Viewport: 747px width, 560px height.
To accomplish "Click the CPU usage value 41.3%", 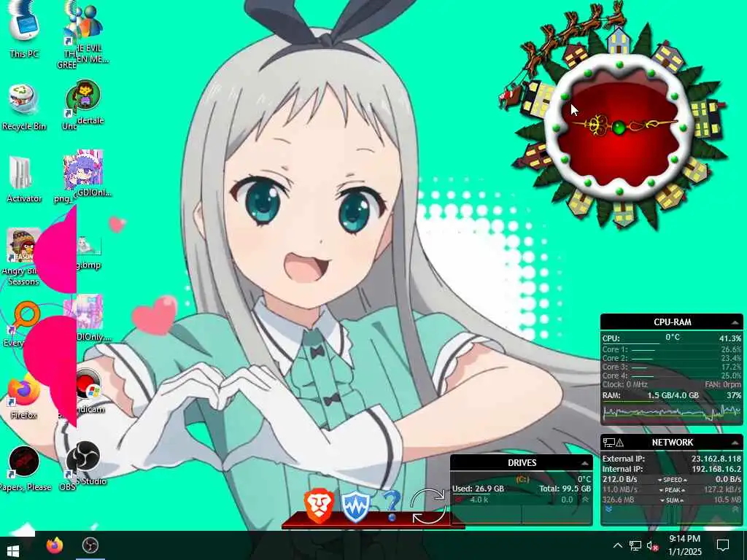I will (729, 338).
